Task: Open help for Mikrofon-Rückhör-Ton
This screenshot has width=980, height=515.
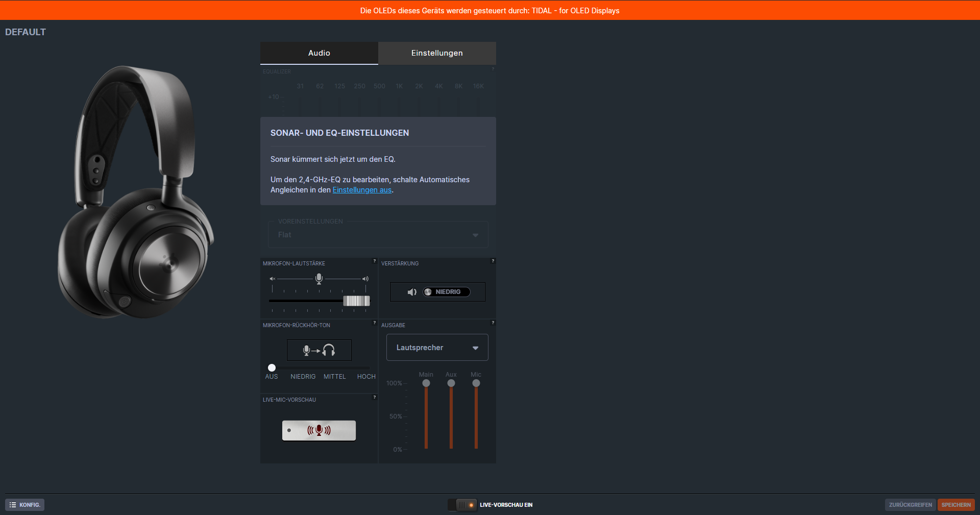Action: coord(375,323)
